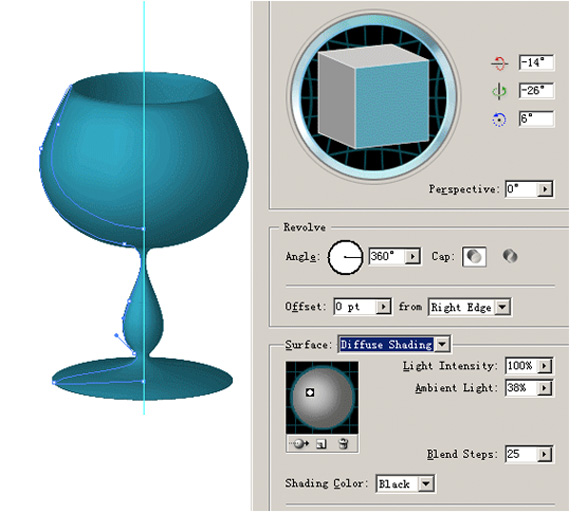The height and width of the screenshot is (514, 587).
Task: Click the Blend Steps value field
Action: pyautogui.click(x=522, y=454)
